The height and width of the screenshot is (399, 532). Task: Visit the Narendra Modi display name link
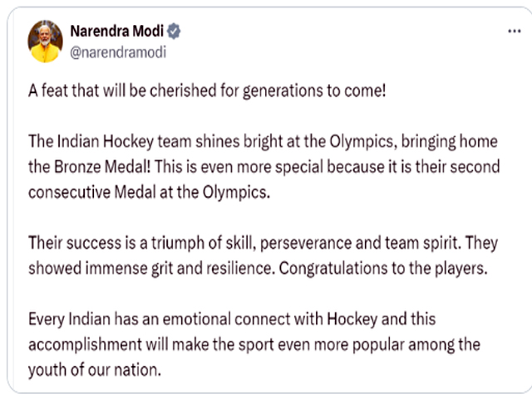click(x=117, y=32)
